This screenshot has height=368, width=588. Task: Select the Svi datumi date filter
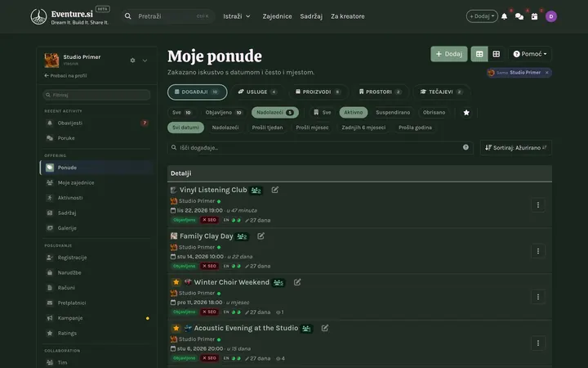[x=185, y=128]
